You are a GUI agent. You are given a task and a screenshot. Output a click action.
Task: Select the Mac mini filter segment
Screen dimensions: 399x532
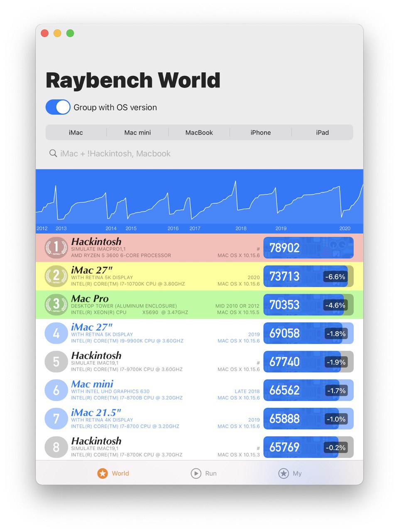coord(137,133)
